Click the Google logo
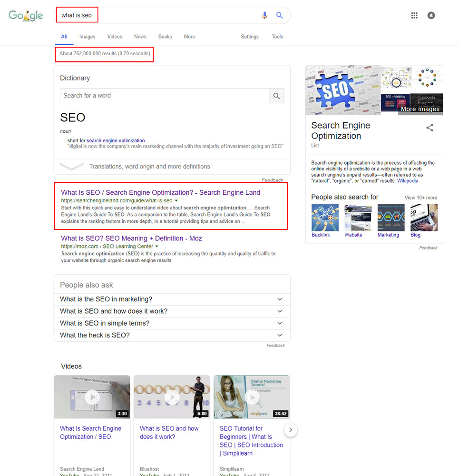Screen dimensions: 459x476 pyautogui.click(x=26, y=16)
